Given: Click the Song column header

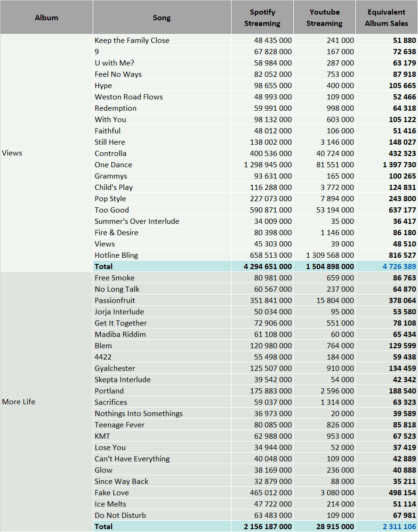Looking at the screenshot, I should click(162, 17).
